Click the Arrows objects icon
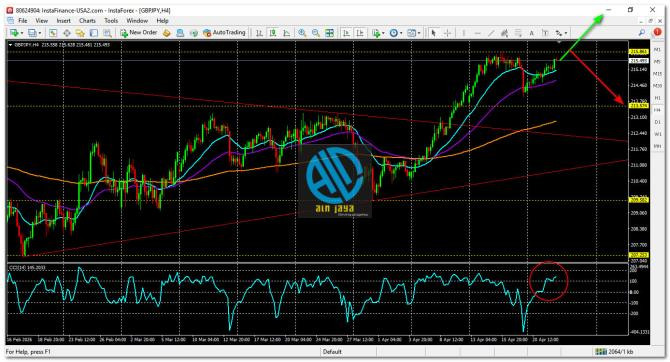The image size is (670, 362). click(558, 33)
